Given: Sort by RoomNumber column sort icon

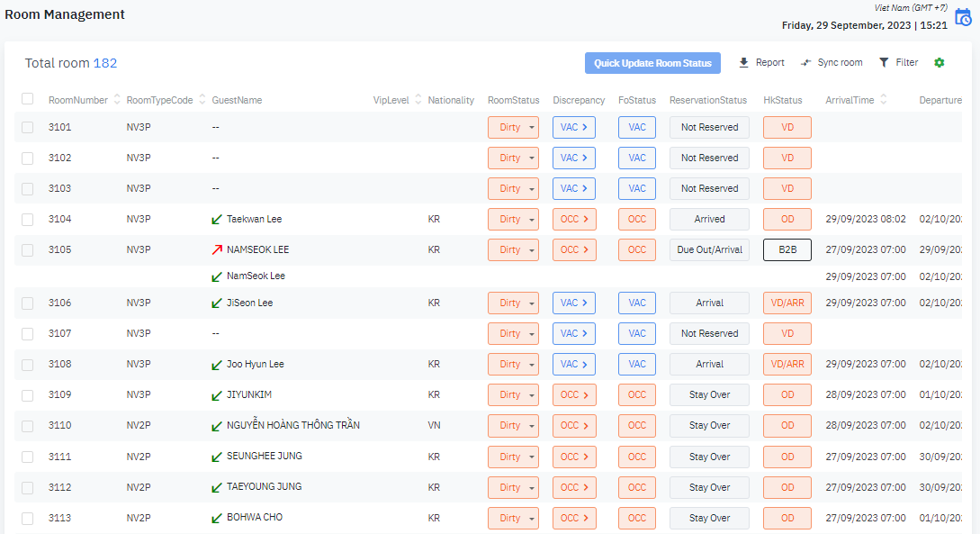Looking at the screenshot, I should 116,100.
